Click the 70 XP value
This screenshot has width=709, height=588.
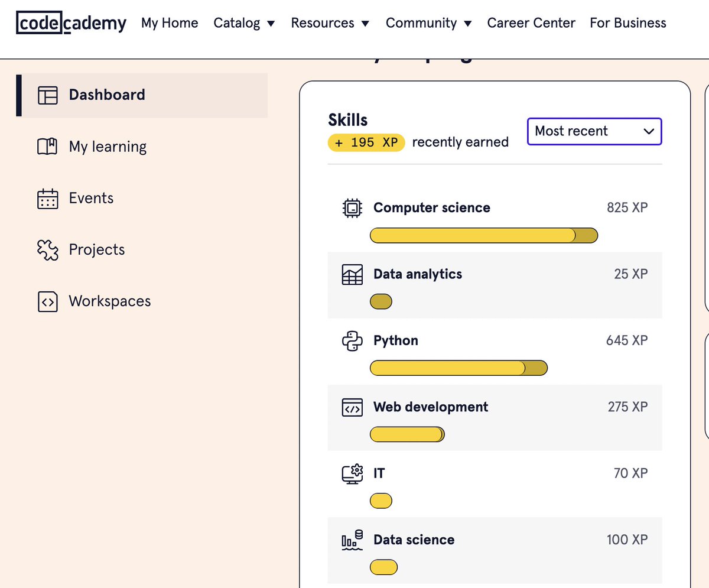pos(631,474)
